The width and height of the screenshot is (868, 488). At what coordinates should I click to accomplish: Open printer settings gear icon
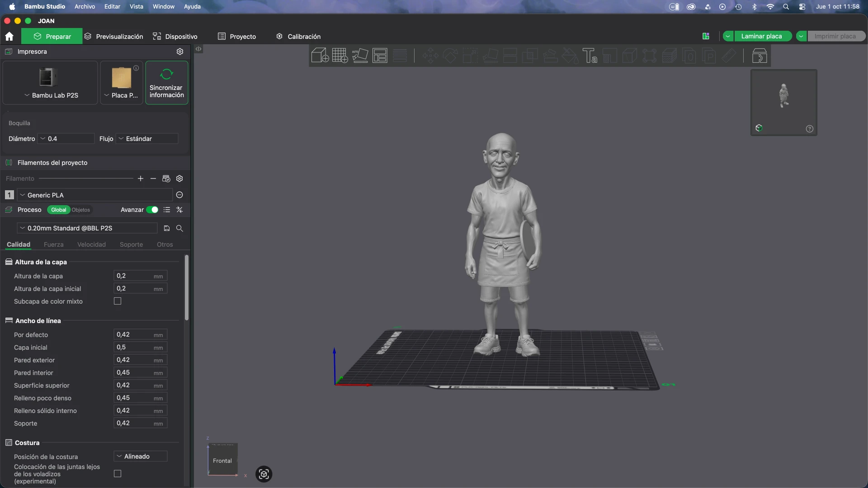coord(180,52)
